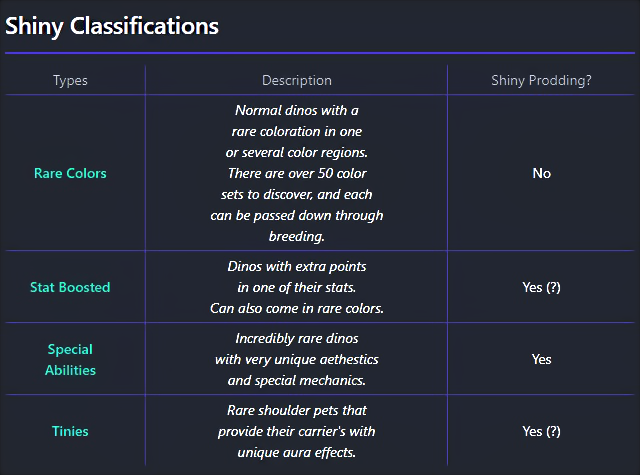
Task: Click the No cell for Rare Colors
Action: click(x=542, y=173)
